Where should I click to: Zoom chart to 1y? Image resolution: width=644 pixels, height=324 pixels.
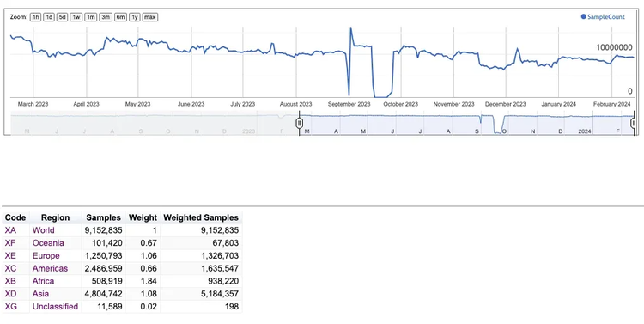(x=134, y=17)
